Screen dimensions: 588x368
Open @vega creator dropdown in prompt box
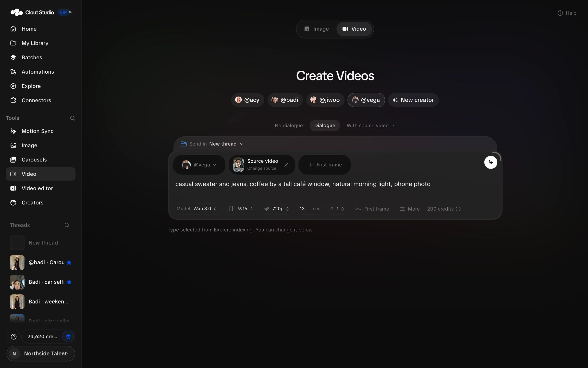coord(199,165)
